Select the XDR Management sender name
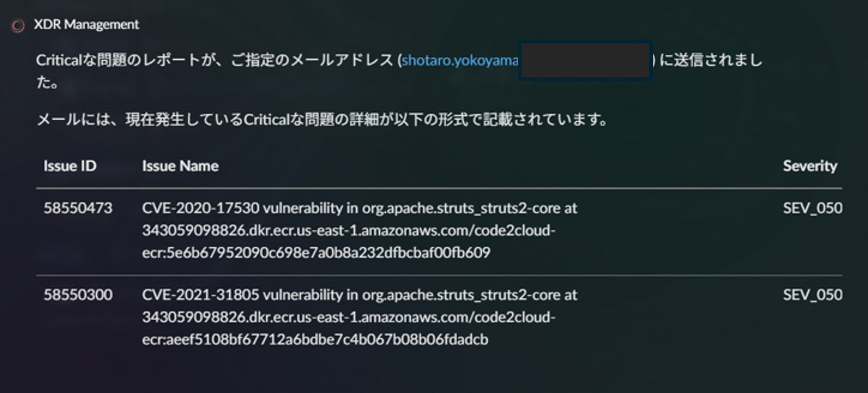868x393 pixels. [x=86, y=25]
